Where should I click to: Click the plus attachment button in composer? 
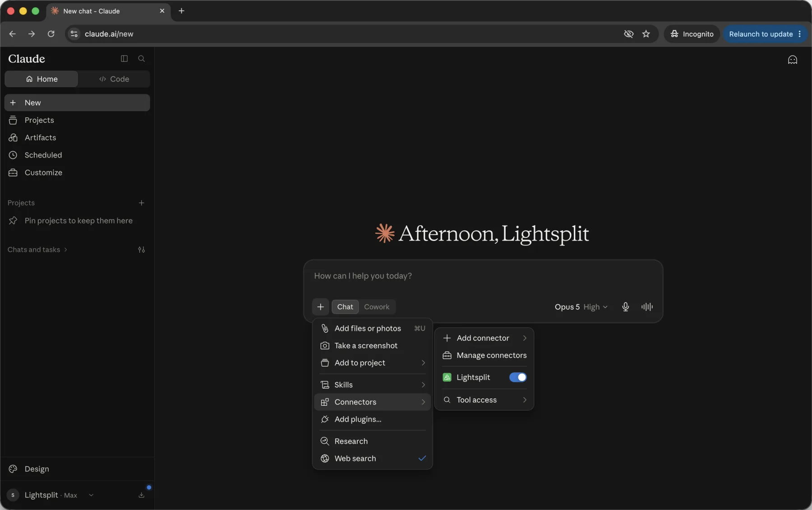pyautogui.click(x=320, y=307)
